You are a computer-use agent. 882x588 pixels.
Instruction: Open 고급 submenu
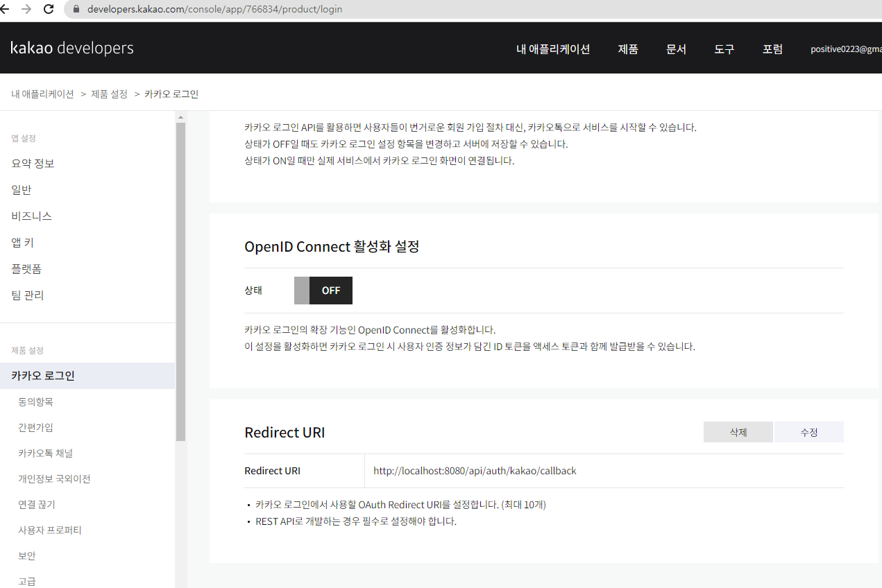tap(27, 581)
